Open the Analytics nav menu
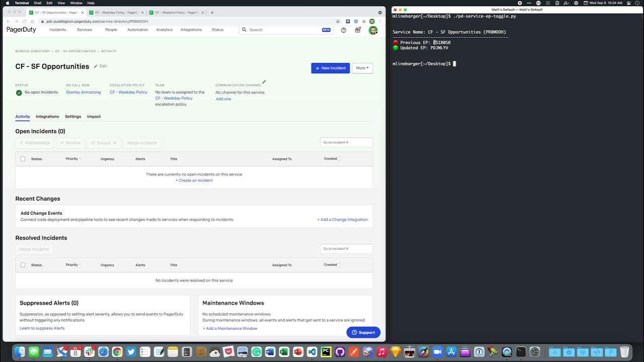The image size is (644, 362). [165, 30]
